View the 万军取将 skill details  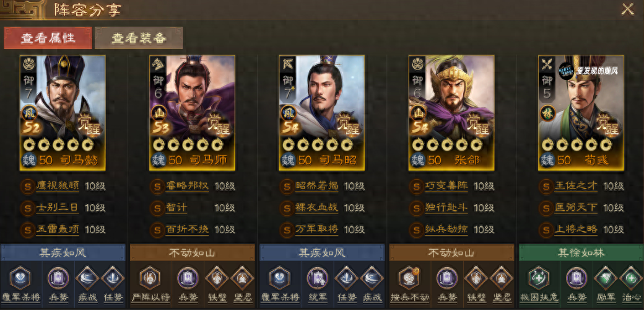tap(316, 229)
